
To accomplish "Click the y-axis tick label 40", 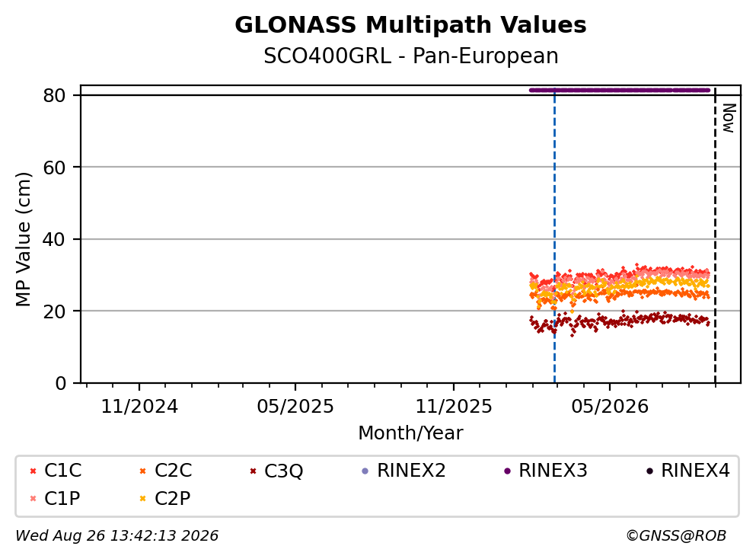I will coord(54,239).
